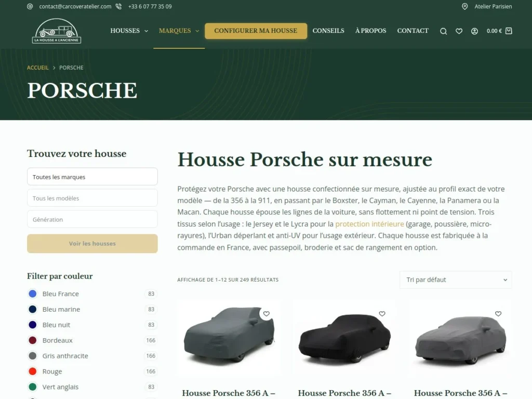The image size is (532, 399).
Task: Click the phone handset icon
Action: tap(119, 6)
